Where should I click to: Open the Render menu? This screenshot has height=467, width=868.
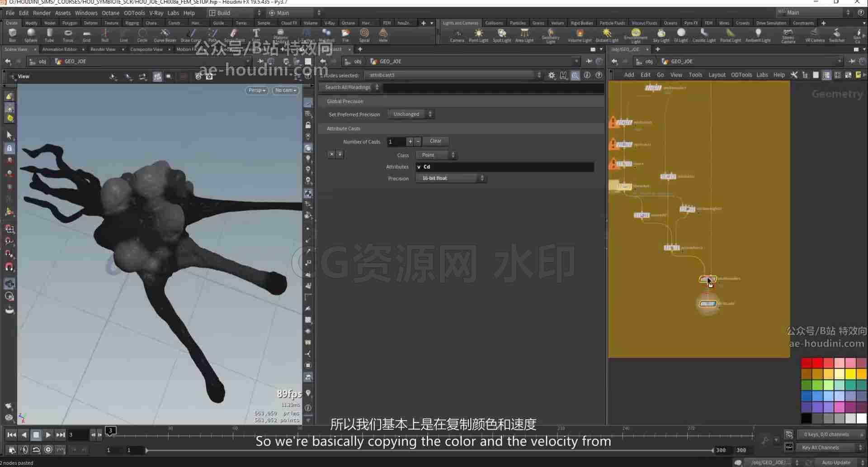(x=42, y=13)
